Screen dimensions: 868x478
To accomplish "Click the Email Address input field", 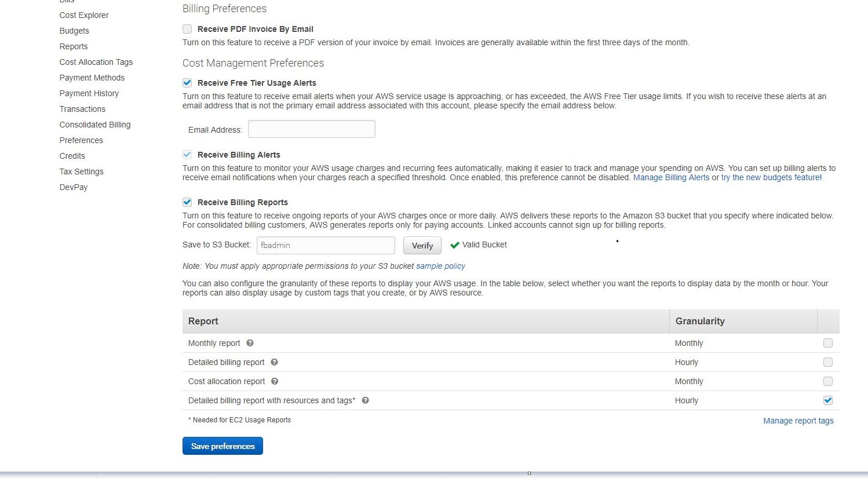I will 312,129.
